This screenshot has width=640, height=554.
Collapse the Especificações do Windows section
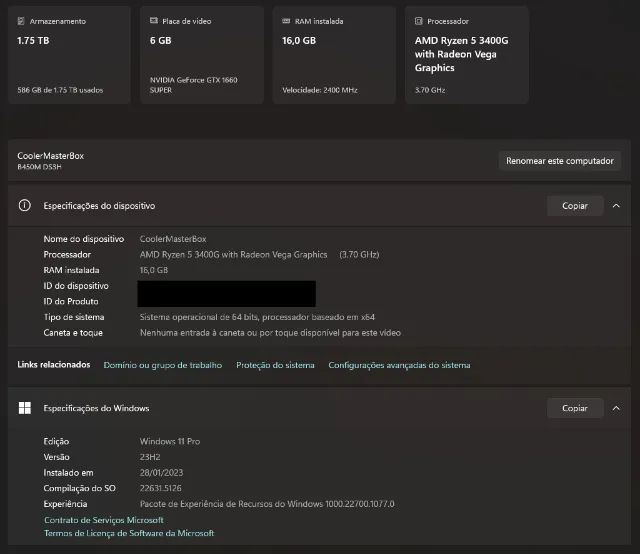616,408
